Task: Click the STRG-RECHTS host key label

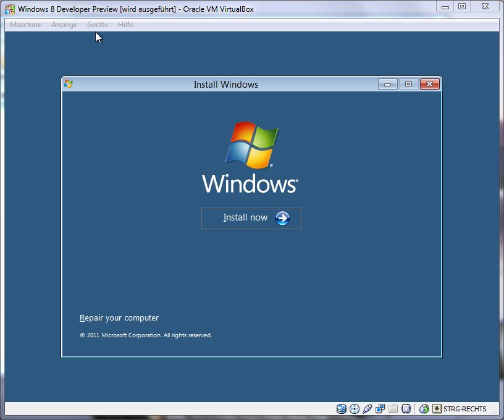Action: (465, 409)
